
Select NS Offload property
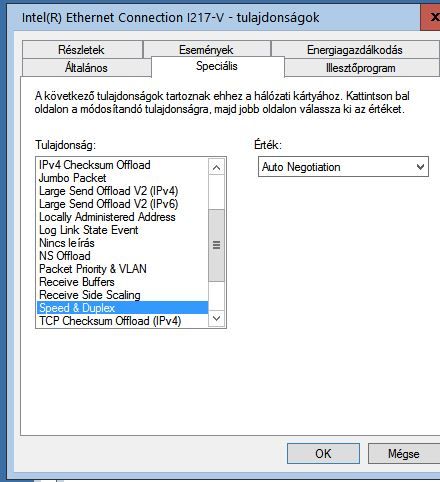(122, 256)
